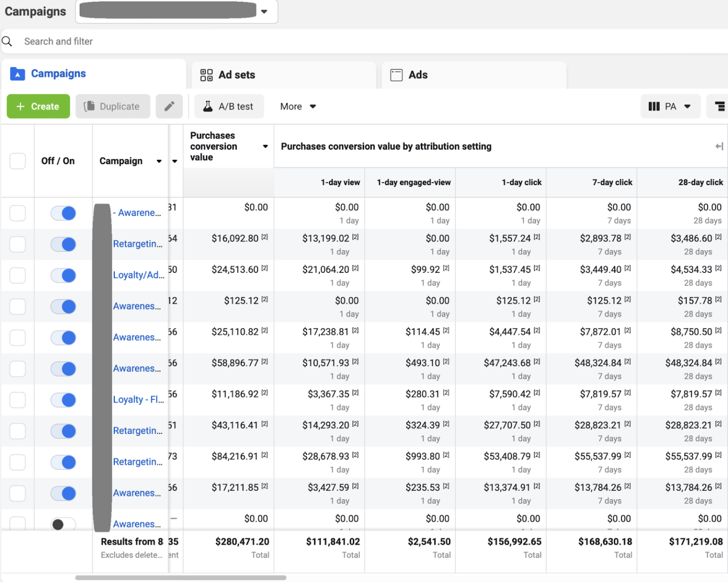Click the green Create button

tap(38, 106)
